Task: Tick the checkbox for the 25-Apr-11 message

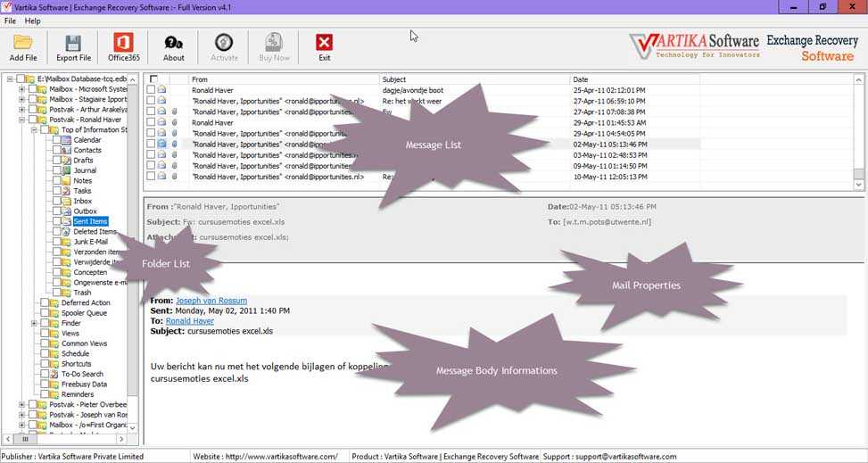Action: coord(151,90)
